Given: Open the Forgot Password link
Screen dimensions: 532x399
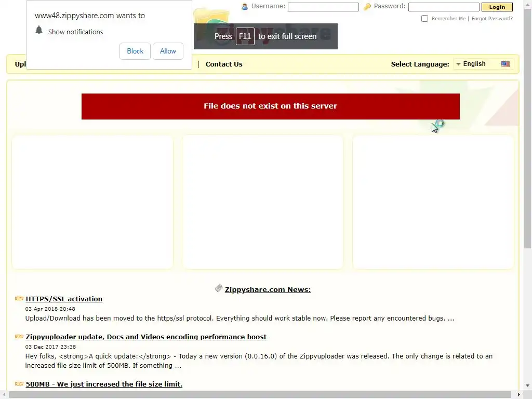Looking at the screenshot, I should (x=492, y=18).
